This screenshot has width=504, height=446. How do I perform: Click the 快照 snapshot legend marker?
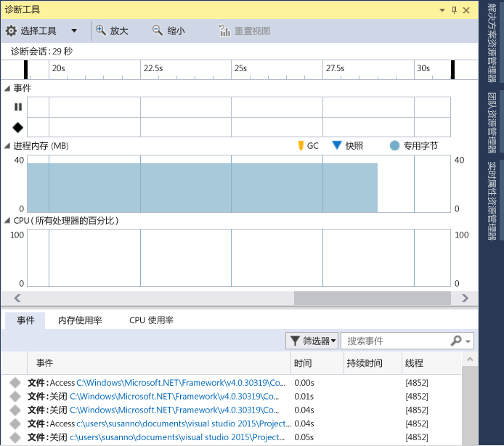point(336,145)
